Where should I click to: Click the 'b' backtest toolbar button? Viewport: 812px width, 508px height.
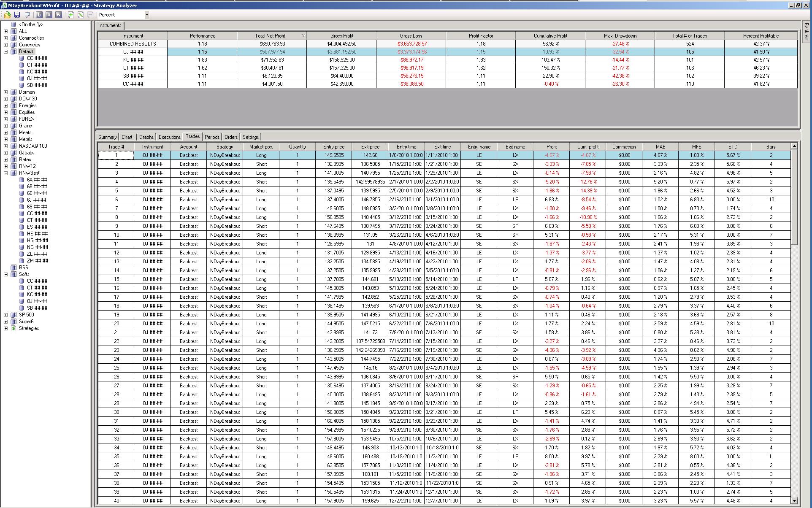click(x=39, y=15)
